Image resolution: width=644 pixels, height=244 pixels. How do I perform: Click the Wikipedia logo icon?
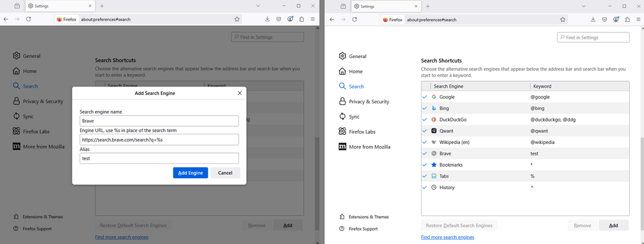pos(434,143)
